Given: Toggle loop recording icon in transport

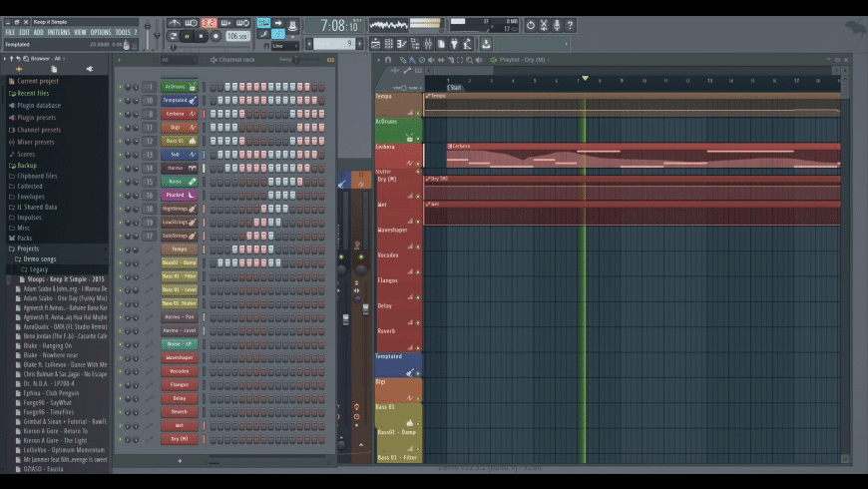Looking at the screenshot, I should 243,23.
